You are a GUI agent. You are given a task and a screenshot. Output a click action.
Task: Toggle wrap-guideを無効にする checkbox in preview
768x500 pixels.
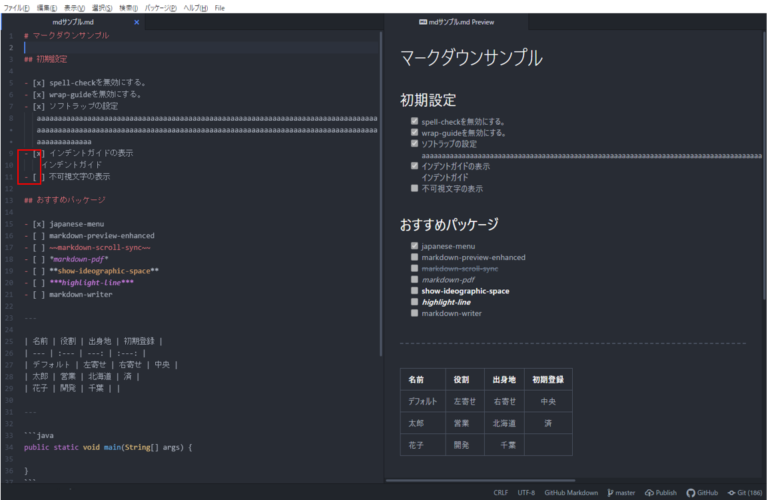pos(414,132)
